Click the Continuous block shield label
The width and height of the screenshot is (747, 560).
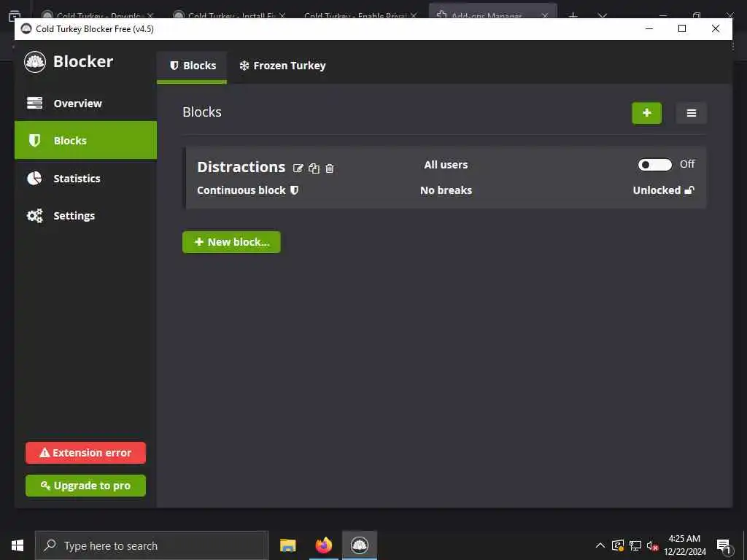tap(248, 190)
